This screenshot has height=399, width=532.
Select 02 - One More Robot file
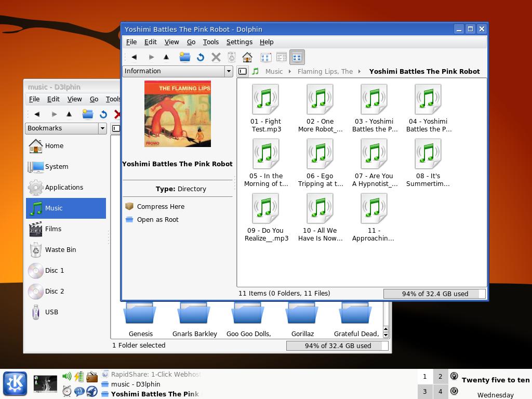(320, 109)
